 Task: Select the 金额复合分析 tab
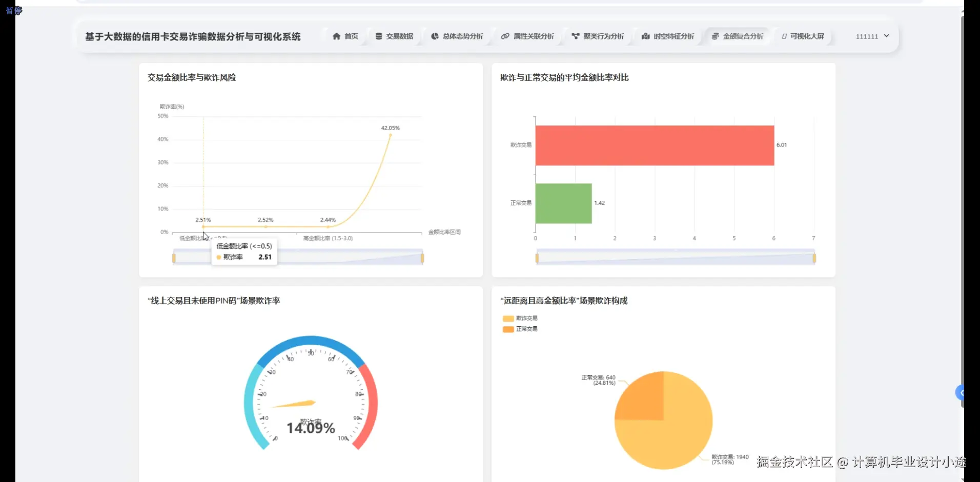click(x=738, y=36)
